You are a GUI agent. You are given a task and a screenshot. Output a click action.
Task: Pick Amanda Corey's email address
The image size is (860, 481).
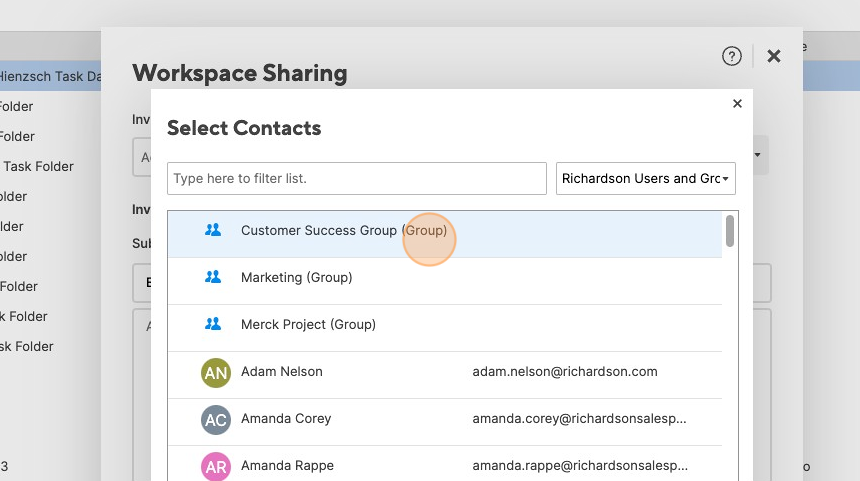580,419
